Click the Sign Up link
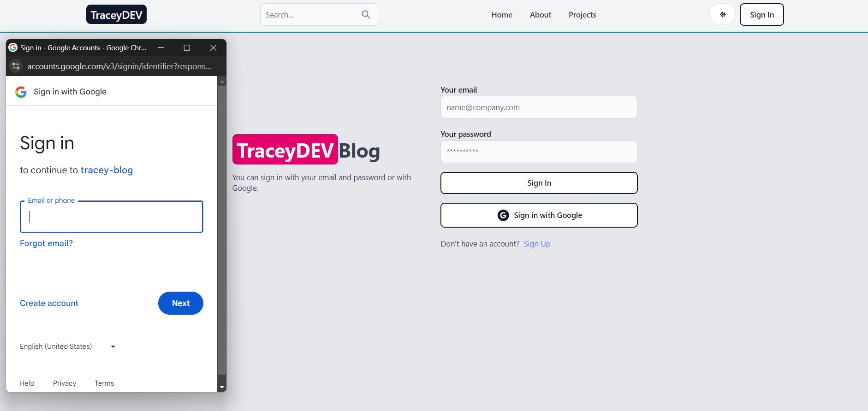This screenshot has height=411, width=868. (537, 244)
